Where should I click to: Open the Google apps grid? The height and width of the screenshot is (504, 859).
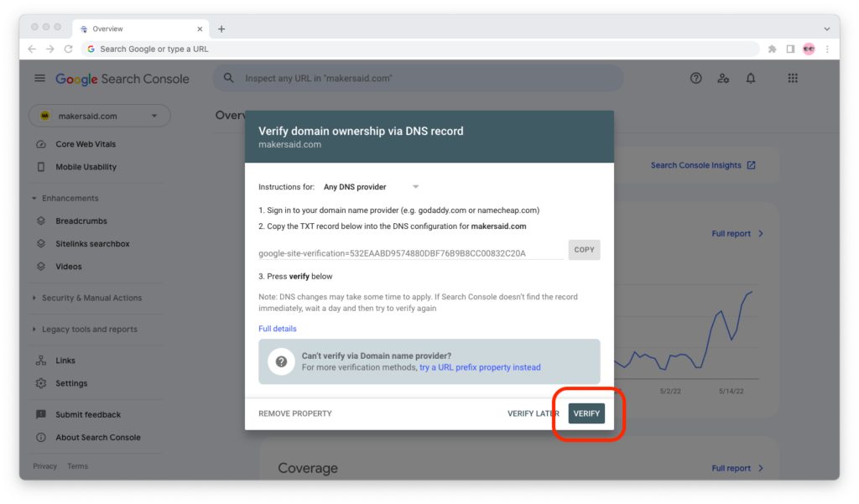click(x=793, y=78)
